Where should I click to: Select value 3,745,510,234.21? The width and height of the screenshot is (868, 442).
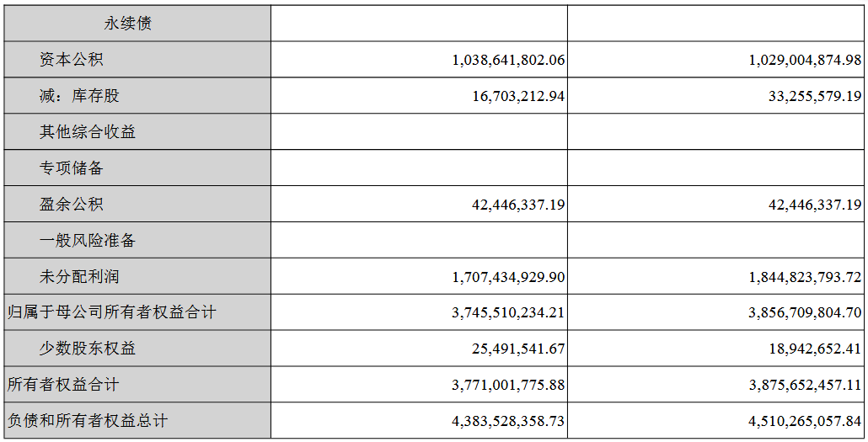click(x=509, y=313)
